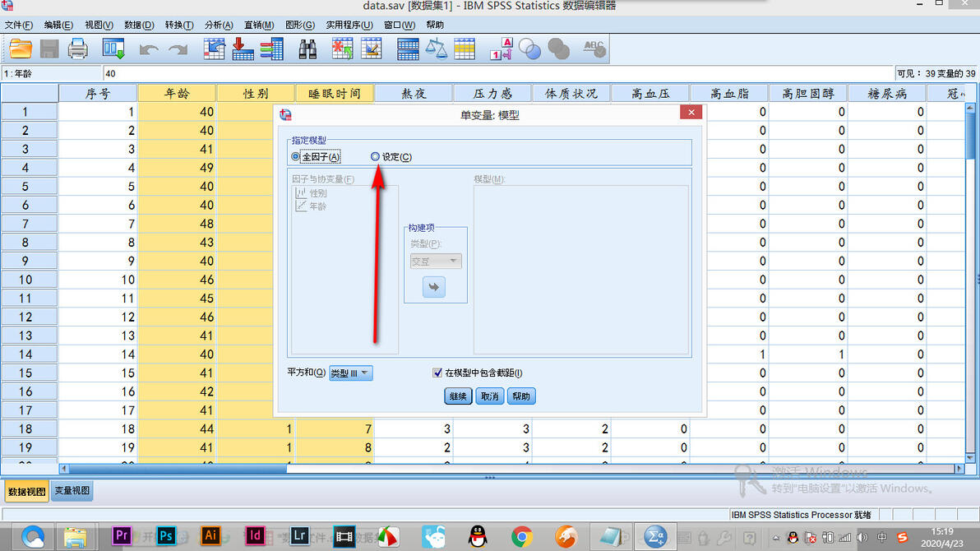The image size is (980, 551).
Task: Click the 睡眠时间 column header
Action: click(335, 93)
